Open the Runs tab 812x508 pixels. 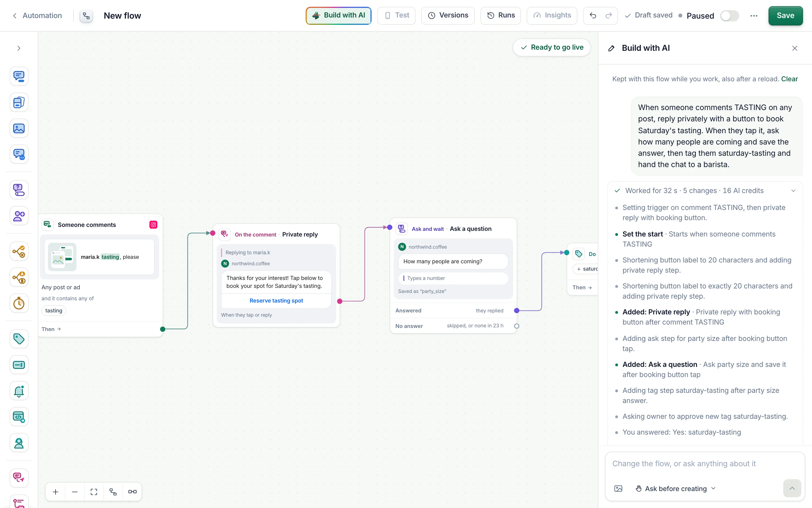501,16
